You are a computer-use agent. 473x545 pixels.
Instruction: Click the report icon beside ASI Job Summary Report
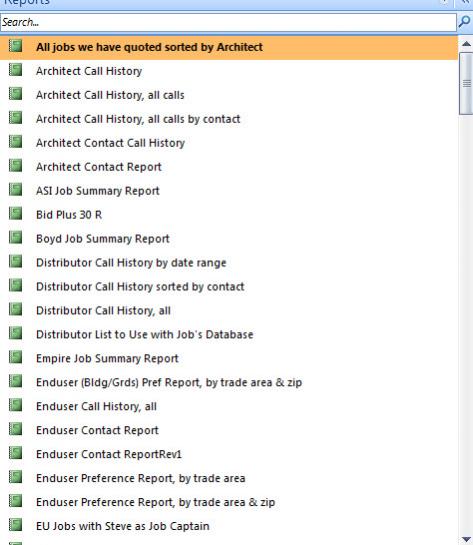(x=15, y=189)
